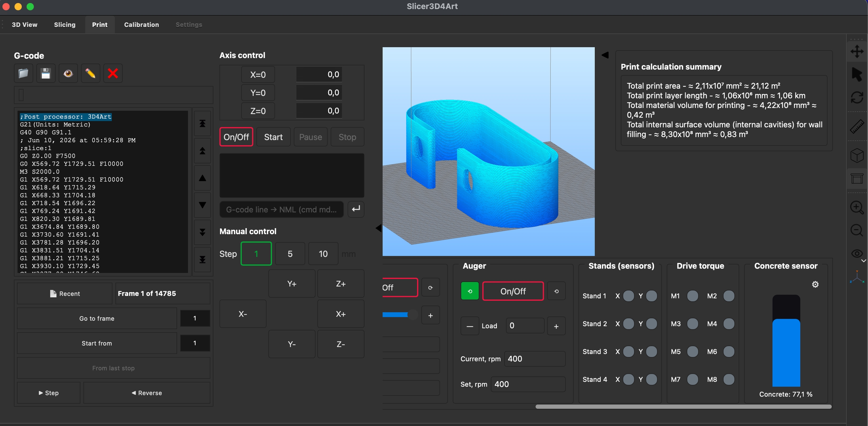This screenshot has height=426, width=868.
Task: Set X axis to zero
Action: tap(258, 75)
